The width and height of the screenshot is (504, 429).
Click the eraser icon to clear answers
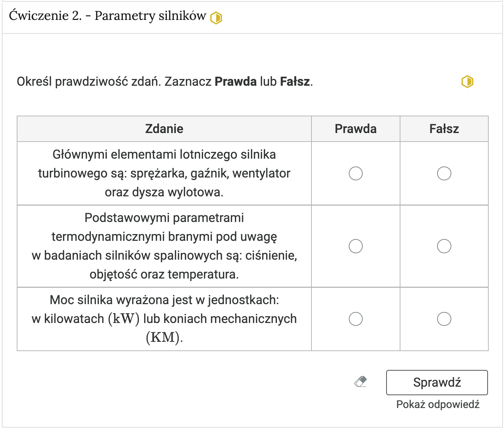[x=360, y=382]
